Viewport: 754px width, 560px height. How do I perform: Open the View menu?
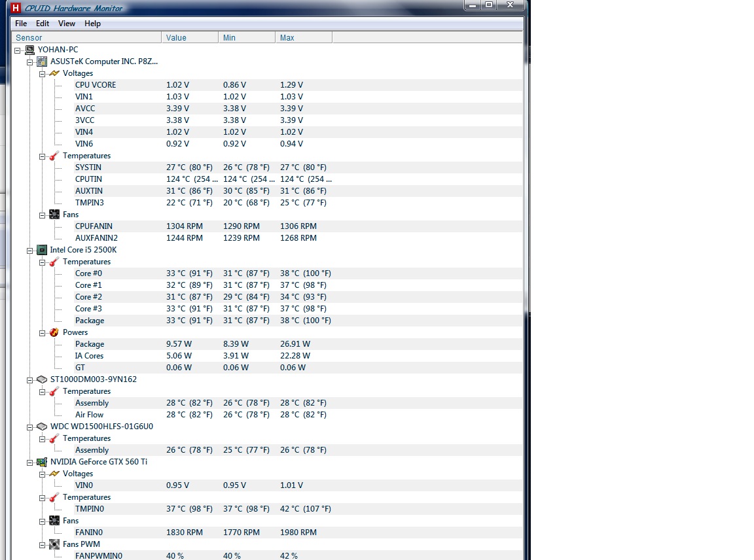tap(67, 24)
